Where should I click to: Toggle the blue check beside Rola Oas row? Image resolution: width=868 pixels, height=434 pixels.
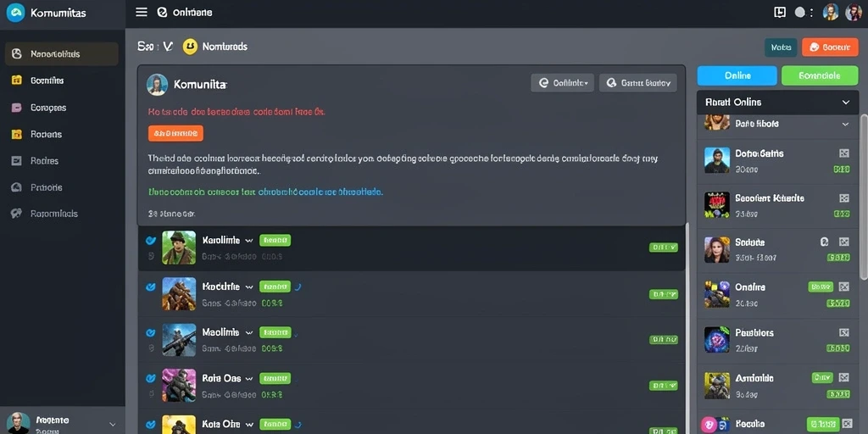click(x=149, y=379)
